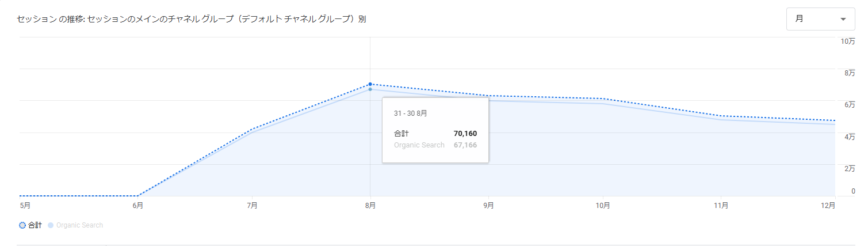This screenshot has height=246, width=868.
Task: Click the 9月 label on the axis
Action: [488, 205]
